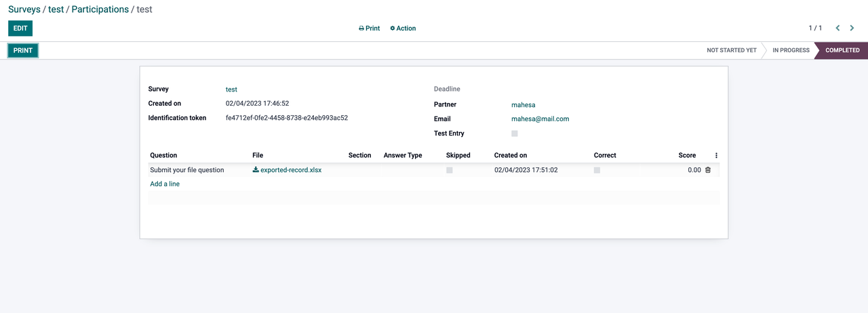Select the In Progress status
This screenshot has width=868, height=313.
click(x=791, y=50)
